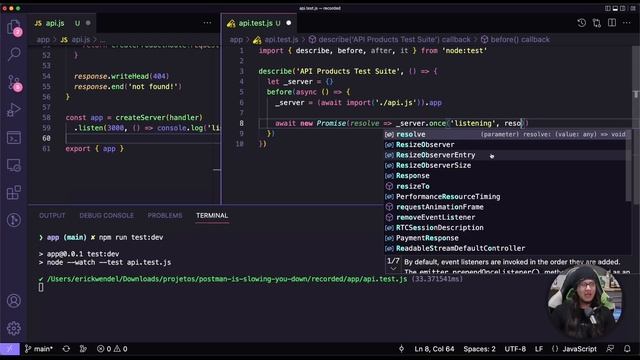
Task: Click the remote window indicator in status bar
Action: (x=9, y=349)
